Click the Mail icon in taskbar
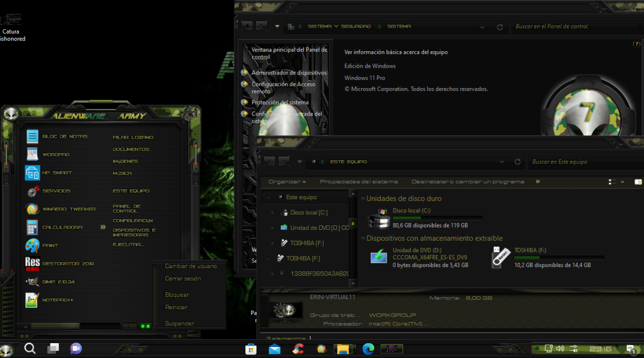This screenshot has height=358, width=644. click(275, 349)
